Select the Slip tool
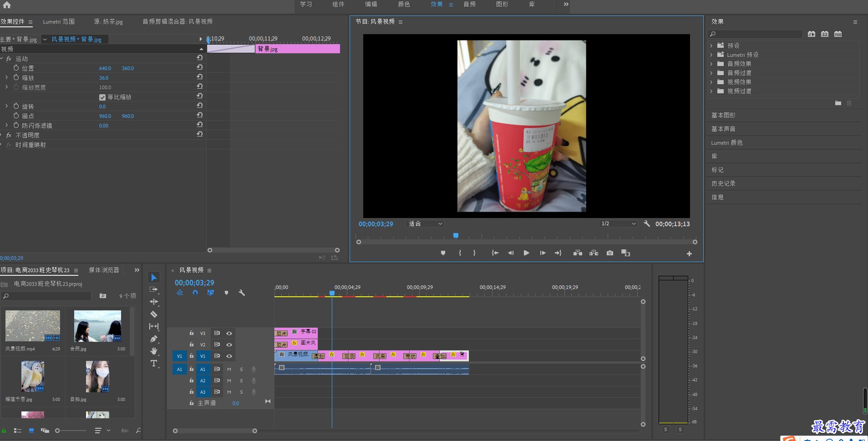The height and width of the screenshot is (441, 868). [154, 326]
